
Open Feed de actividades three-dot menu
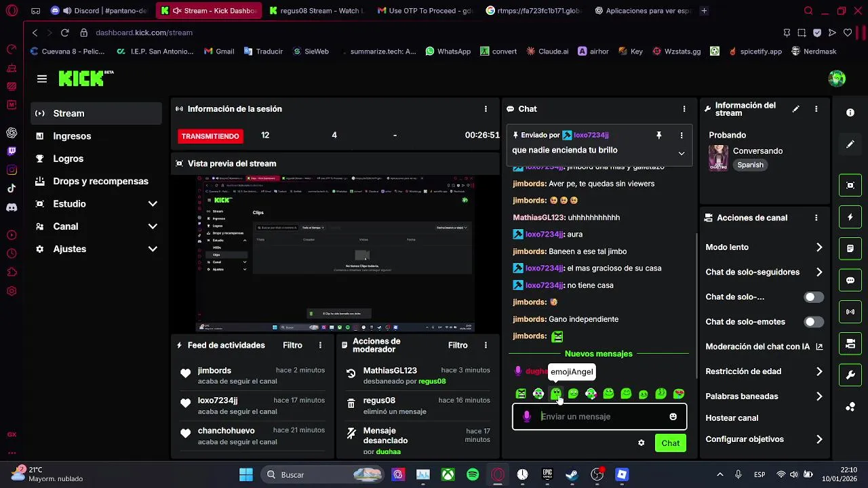[321, 345]
